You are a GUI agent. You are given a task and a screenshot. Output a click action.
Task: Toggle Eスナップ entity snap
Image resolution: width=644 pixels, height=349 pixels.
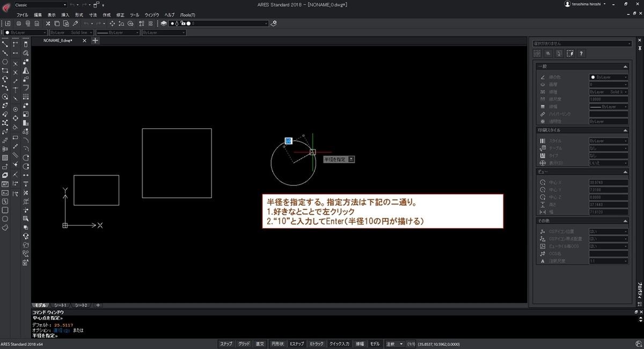297,344
